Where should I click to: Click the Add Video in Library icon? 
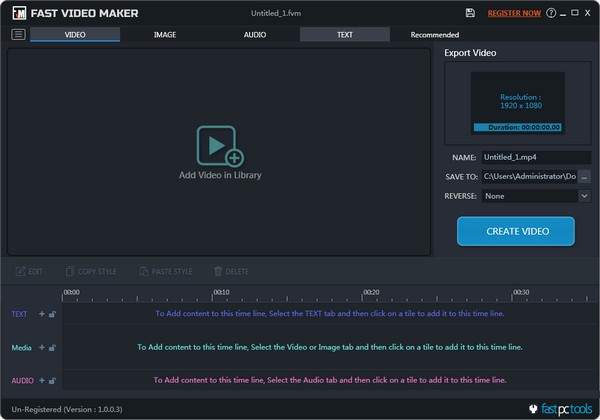pos(219,146)
